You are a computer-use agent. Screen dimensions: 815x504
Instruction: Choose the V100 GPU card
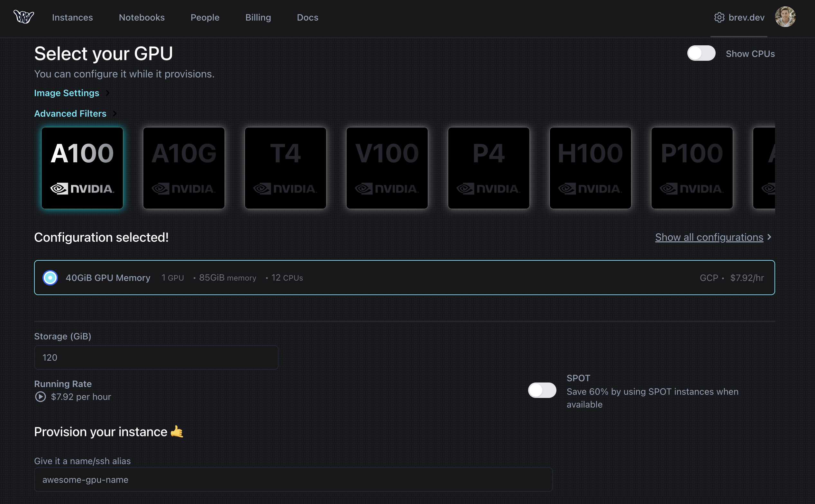click(x=387, y=168)
